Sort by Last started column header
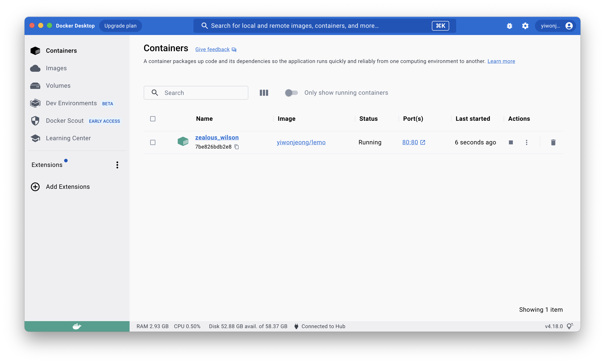Viewport: 605px width, 364px height. pyautogui.click(x=473, y=119)
